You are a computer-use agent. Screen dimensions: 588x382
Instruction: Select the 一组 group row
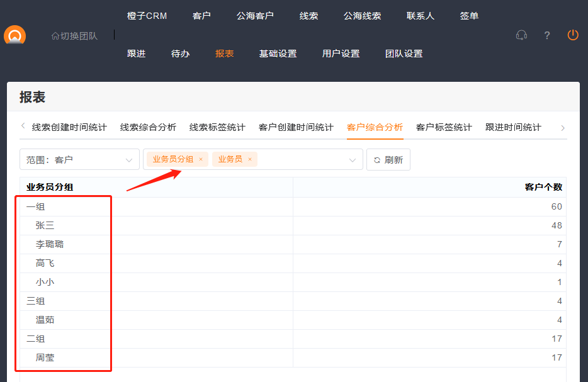pyautogui.click(x=36, y=206)
